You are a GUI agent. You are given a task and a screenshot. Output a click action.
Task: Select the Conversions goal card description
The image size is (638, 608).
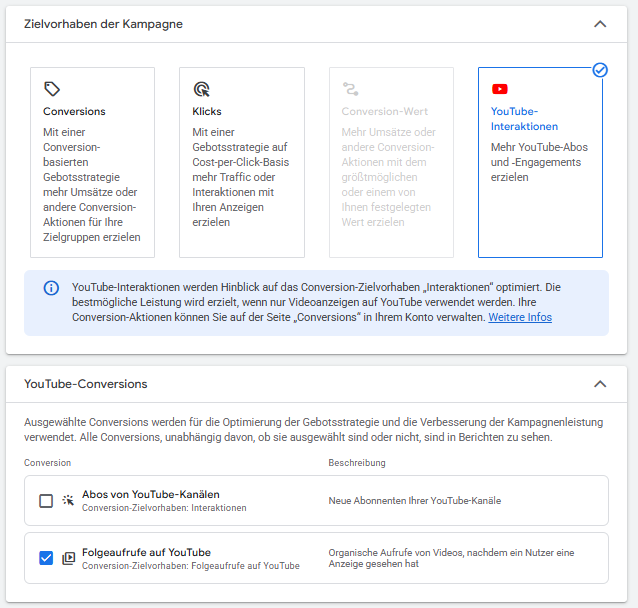pos(92,185)
